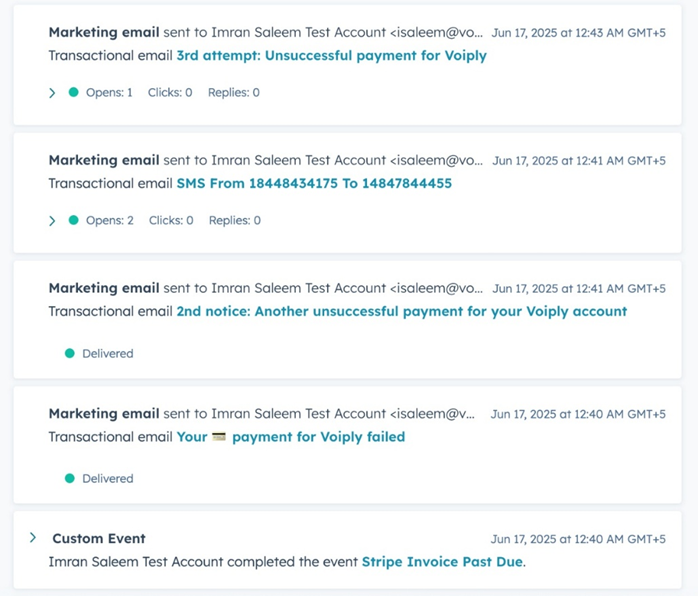The image size is (698, 596).
Task: Click green Delivered dot on 2nd notice email
Action: 70,353
